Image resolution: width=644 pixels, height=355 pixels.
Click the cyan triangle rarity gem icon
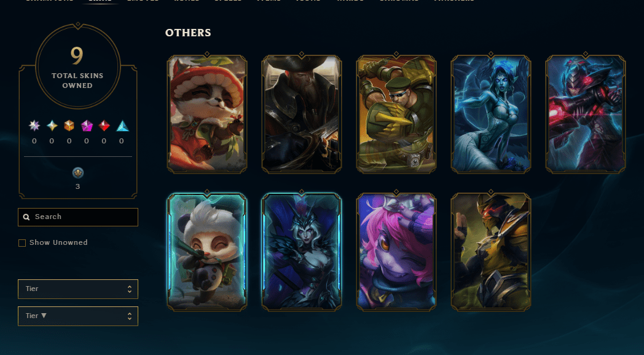(x=122, y=126)
